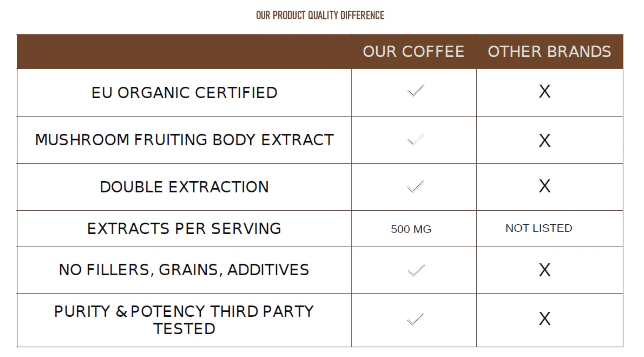Click the checkmark for Mushroom Fruiting Body Extract

coord(416,139)
